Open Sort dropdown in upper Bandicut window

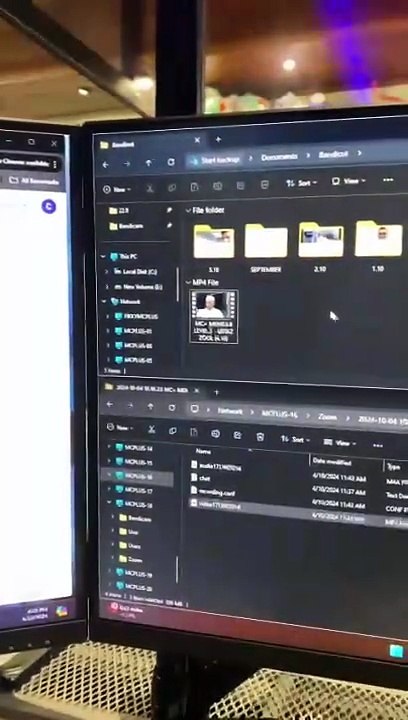302,183
